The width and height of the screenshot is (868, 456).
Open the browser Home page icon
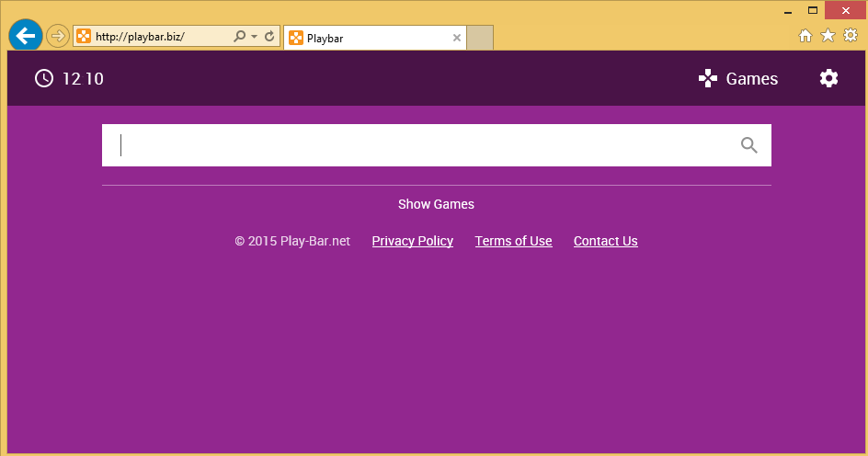[805, 36]
